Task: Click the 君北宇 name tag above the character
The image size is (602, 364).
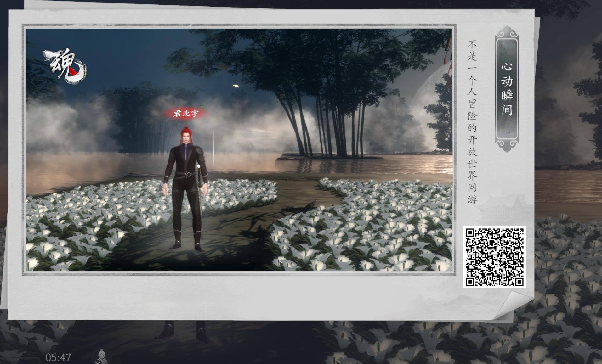Action: pyautogui.click(x=185, y=114)
